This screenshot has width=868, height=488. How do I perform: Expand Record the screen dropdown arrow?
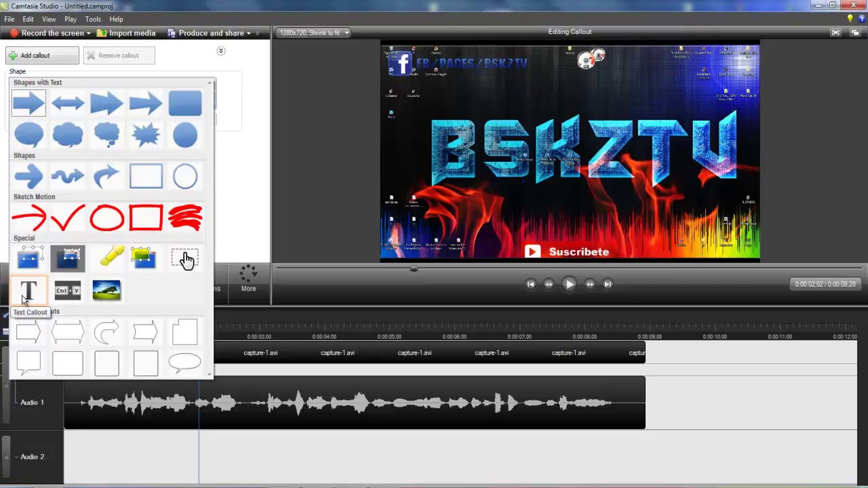click(89, 33)
